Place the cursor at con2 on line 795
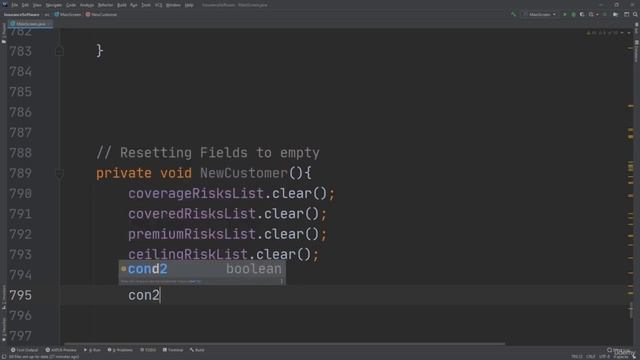Viewport: 640px width, 360px height. (144, 295)
